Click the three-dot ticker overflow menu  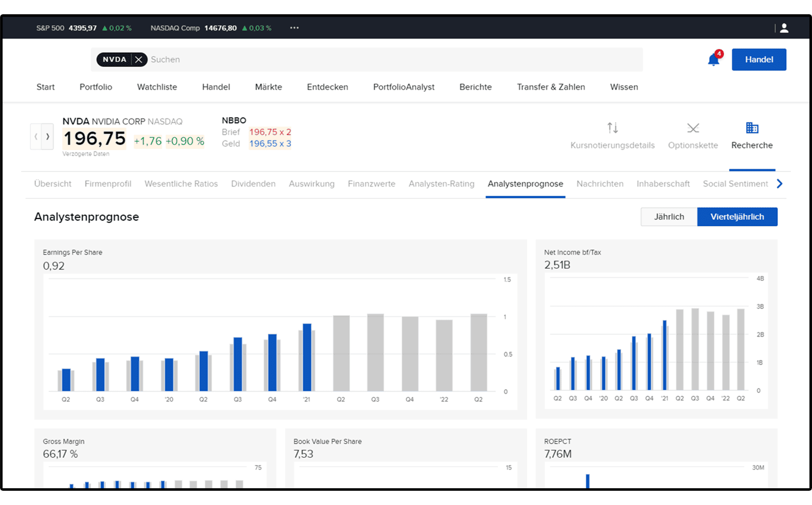(294, 28)
